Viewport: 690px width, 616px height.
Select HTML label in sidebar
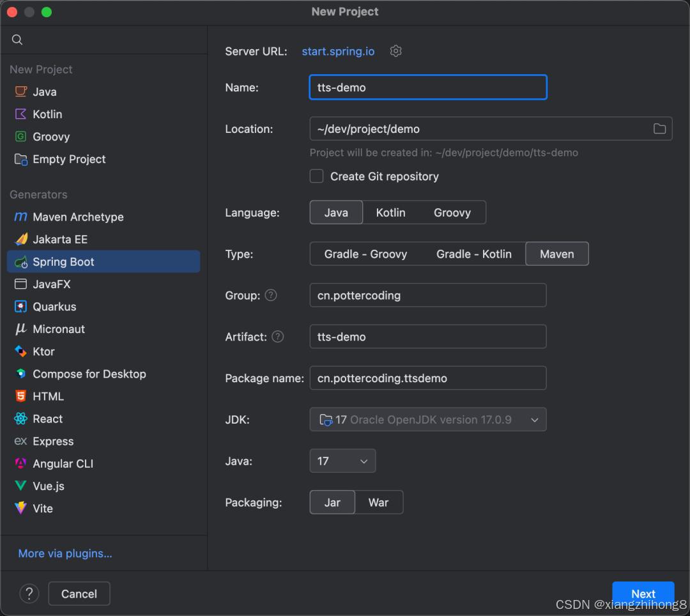tap(48, 396)
